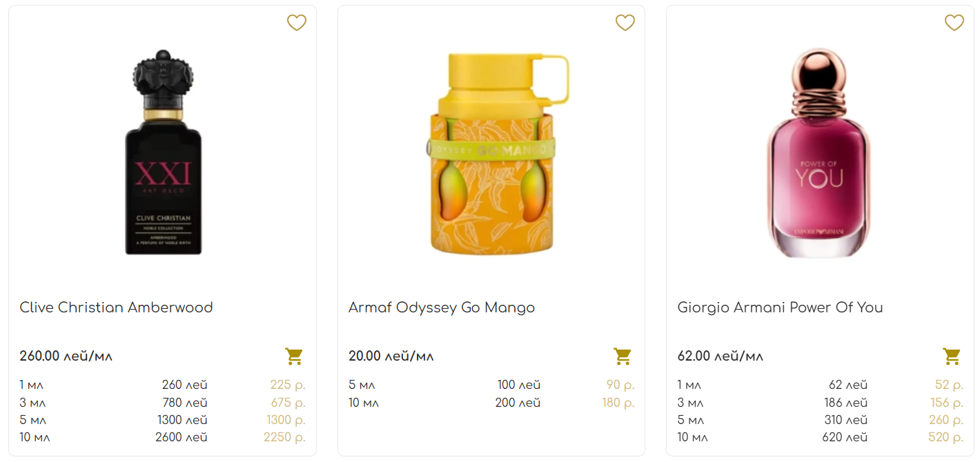The height and width of the screenshot is (462, 980).
Task: Select 10 мл row priced 620 лей
Action: tap(821, 437)
